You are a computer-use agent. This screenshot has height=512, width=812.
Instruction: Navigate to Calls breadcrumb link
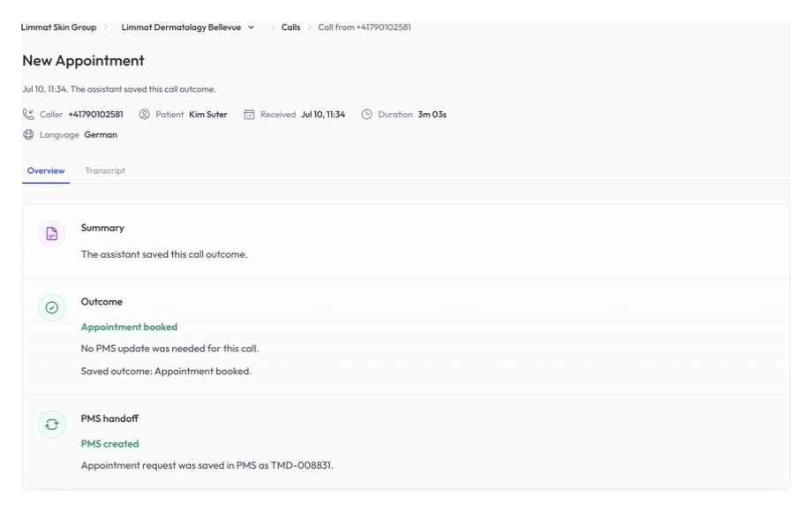290,27
